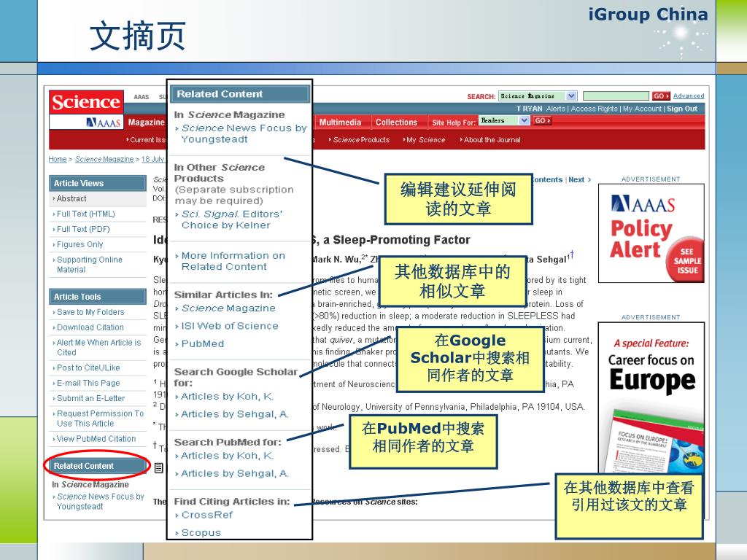Click the Article Views panel header
Viewport: 747px width, 560px height.
98,183
